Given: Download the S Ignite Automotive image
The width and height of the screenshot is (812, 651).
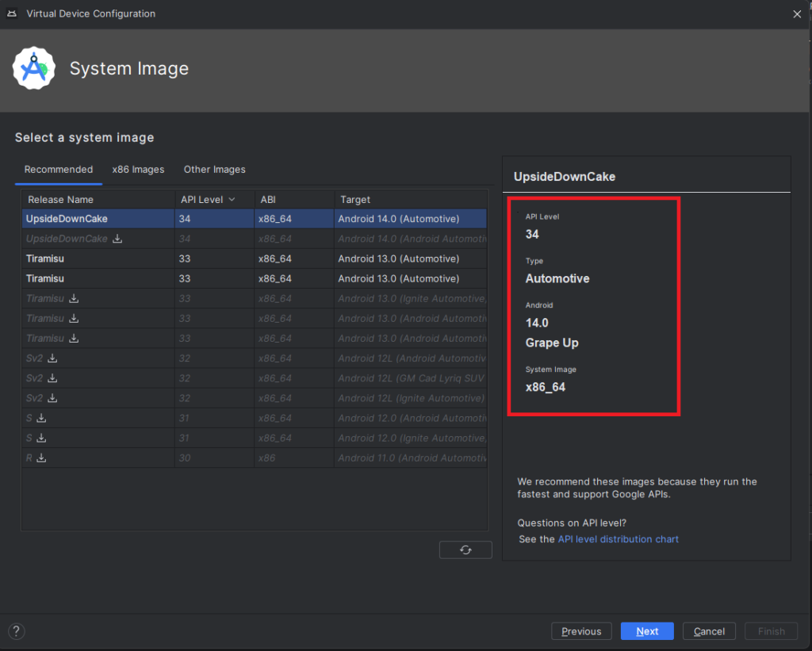Looking at the screenshot, I should 41,438.
